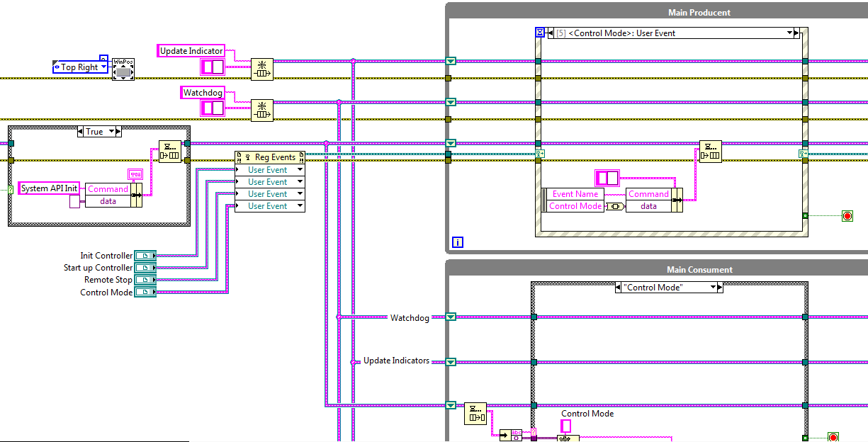Click the Update Indicators wire label
The width and height of the screenshot is (868, 442).
(396, 361)
